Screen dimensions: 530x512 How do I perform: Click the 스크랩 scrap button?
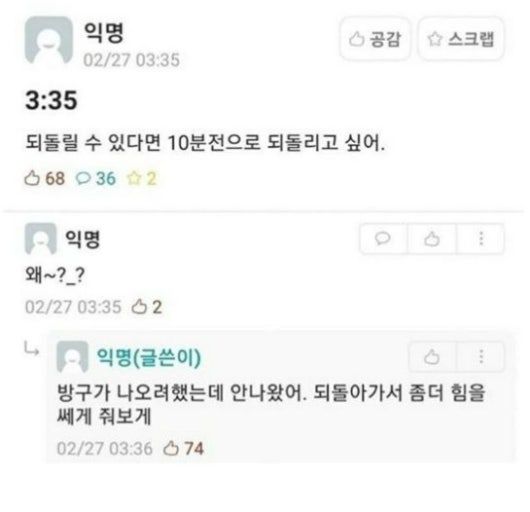coord(461,39)
